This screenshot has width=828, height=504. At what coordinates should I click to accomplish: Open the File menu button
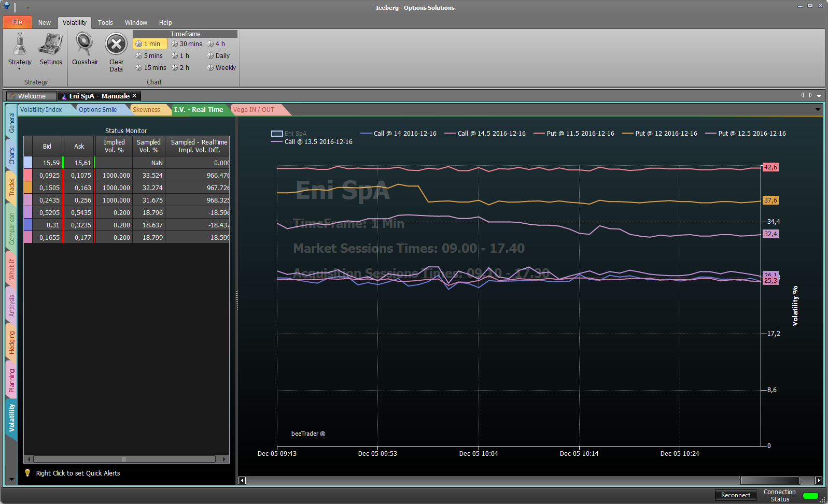tap(17, 22)
